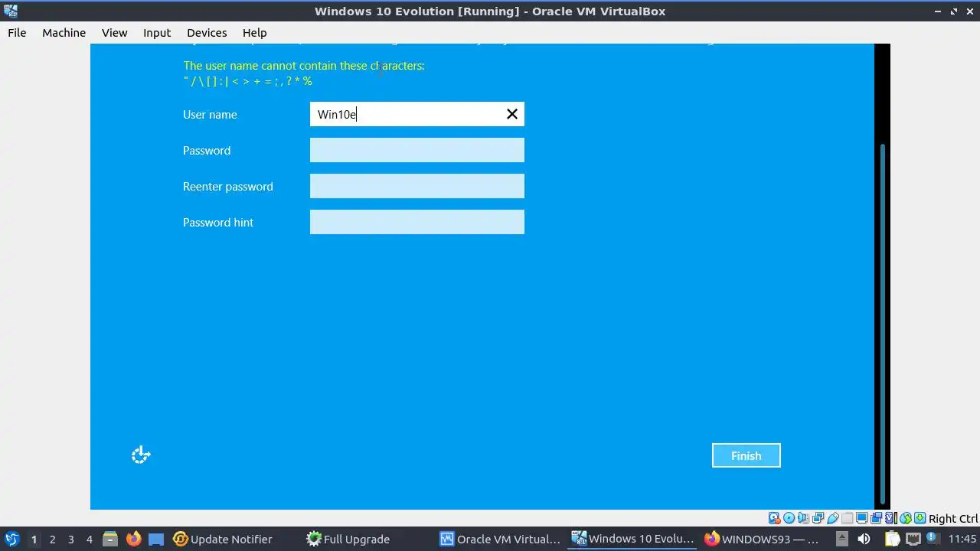Switch to workspace 4

(89, 539)
